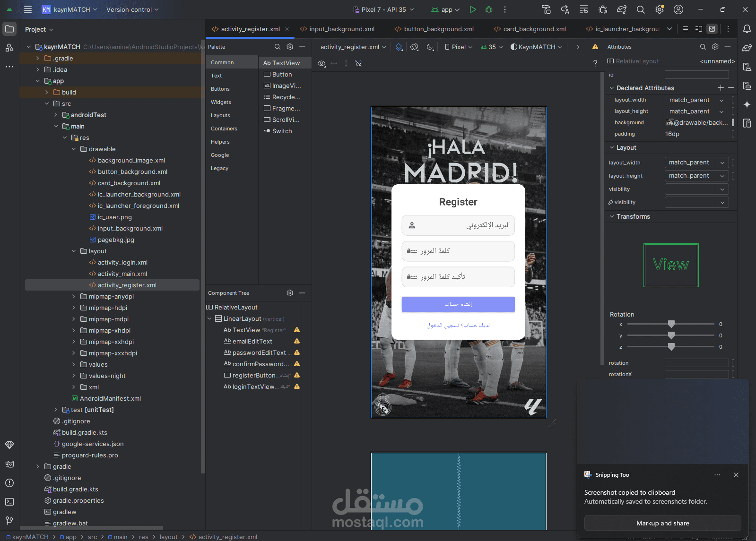Click Markup and share in Snipping Tool notification
Image resolution: width=756 pixels, height=541 pixels.
(x=662, y=523)
